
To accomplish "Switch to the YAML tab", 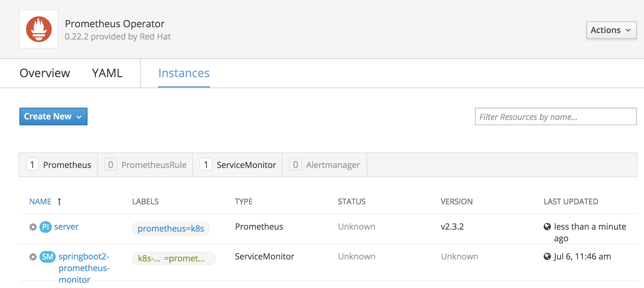I will pyautogui.click(x=107, y=73).
